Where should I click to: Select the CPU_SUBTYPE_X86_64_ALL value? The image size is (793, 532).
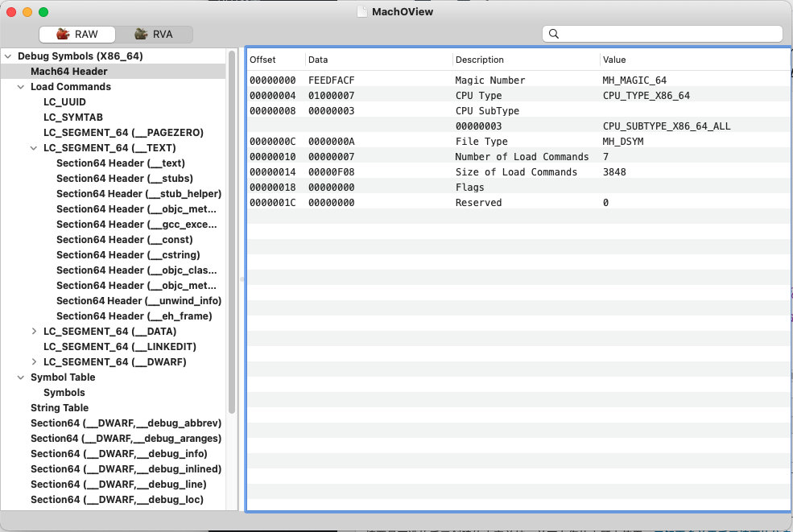pyautogui.click(x=667, y=126)
